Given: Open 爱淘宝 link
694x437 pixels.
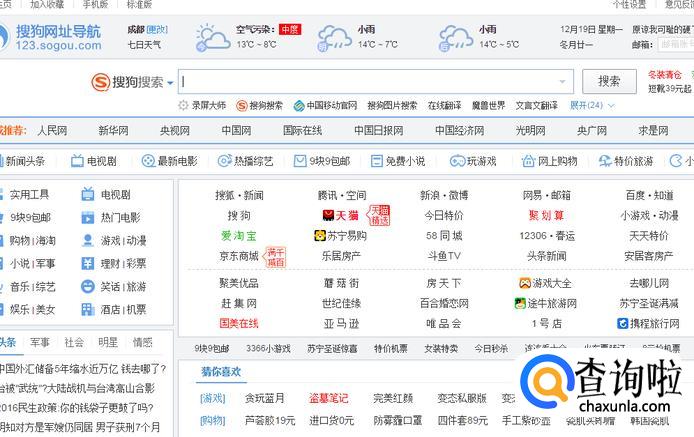Looking at the screenshot, I should click(x=239, y=236).
